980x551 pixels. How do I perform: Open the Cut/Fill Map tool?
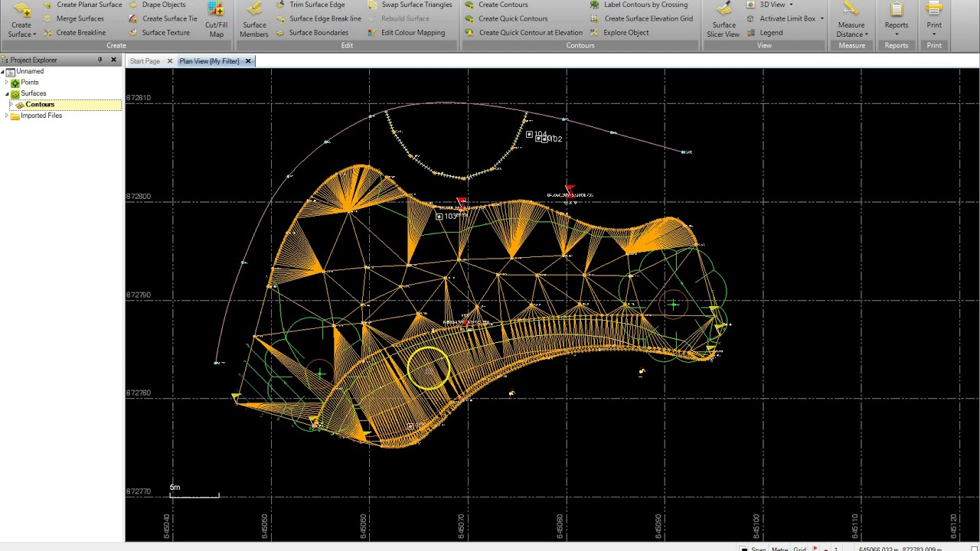[216, 21]
